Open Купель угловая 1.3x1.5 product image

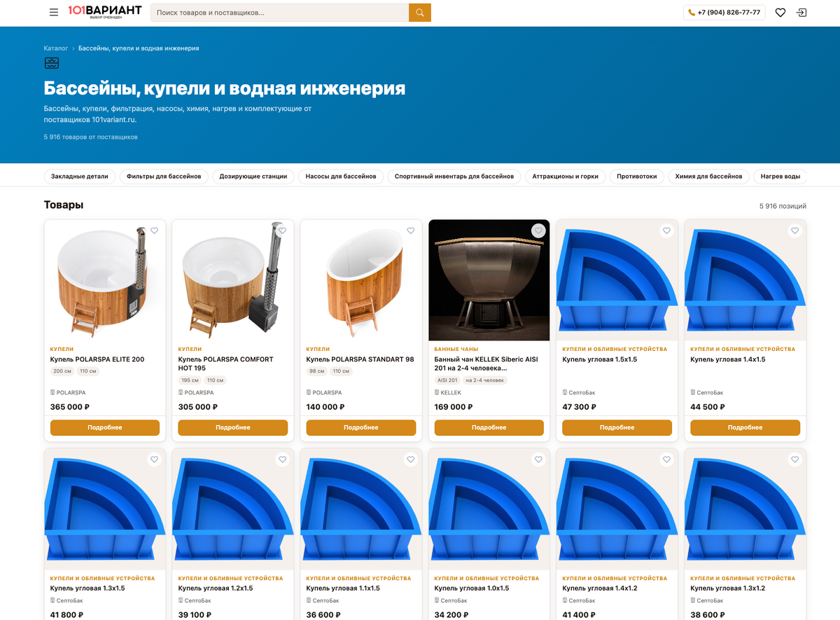[105, 509]
